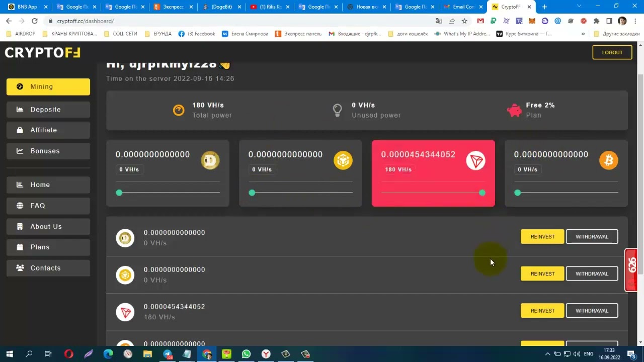
Task: Open the Mining sidebar menu item
Action: point(48,86)
